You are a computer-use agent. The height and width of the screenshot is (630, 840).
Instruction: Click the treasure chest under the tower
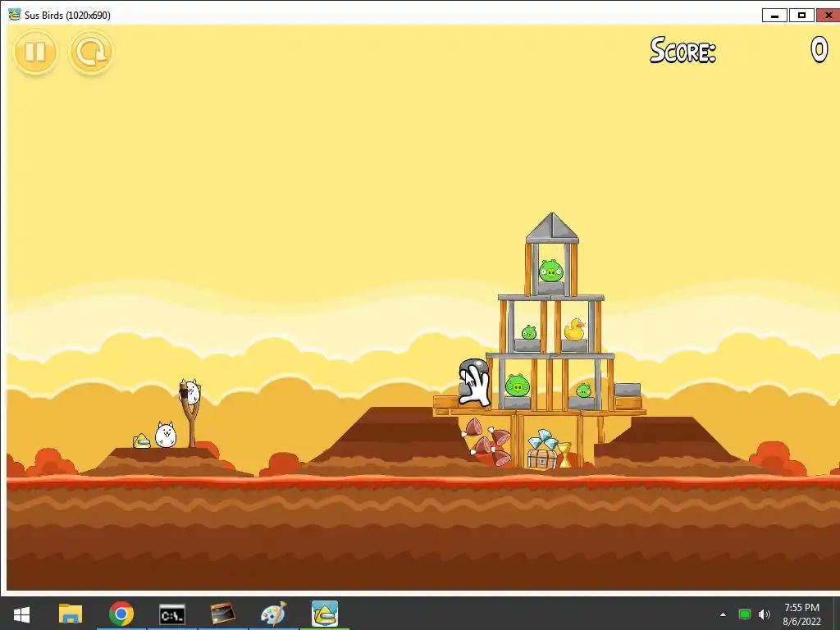point(542,459)
